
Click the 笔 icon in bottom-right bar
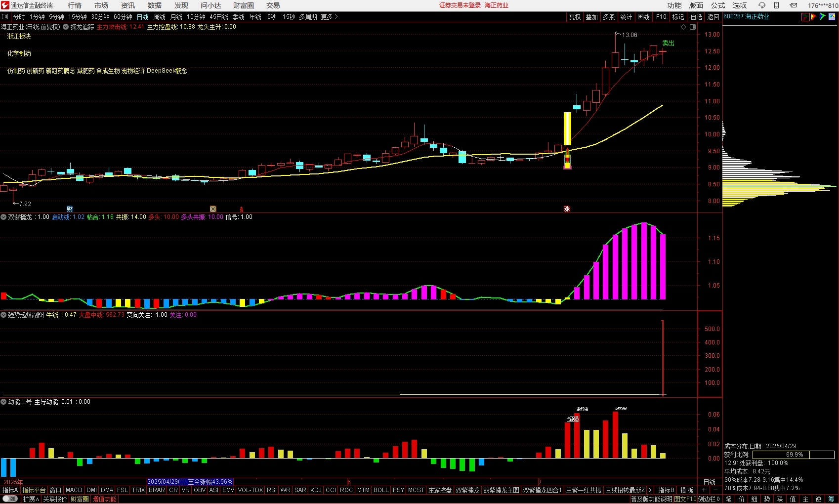pos(728,499)
